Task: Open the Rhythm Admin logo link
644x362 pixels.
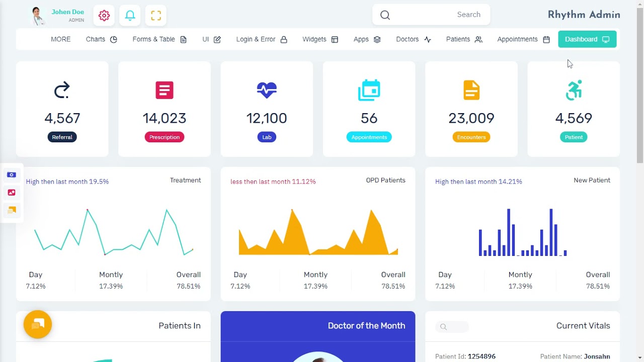Action: pos(584,15)
